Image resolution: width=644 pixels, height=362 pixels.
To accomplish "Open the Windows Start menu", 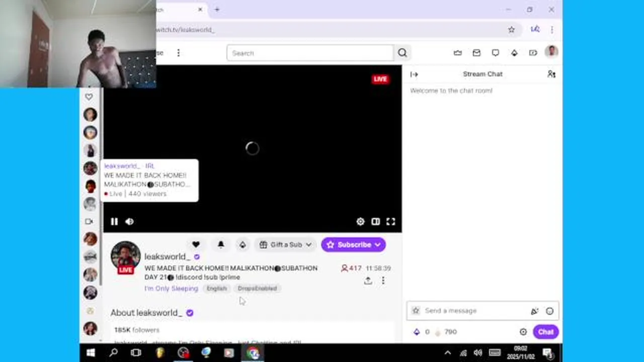I will (91, 353).
